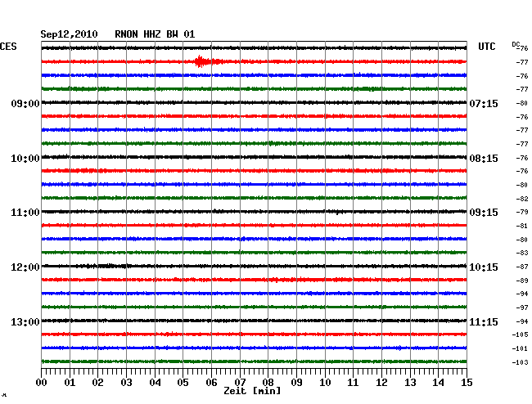The height and width of the screenshot is (404, 532).
Task: Click the DC offset value -81
Action: point(522,226)
